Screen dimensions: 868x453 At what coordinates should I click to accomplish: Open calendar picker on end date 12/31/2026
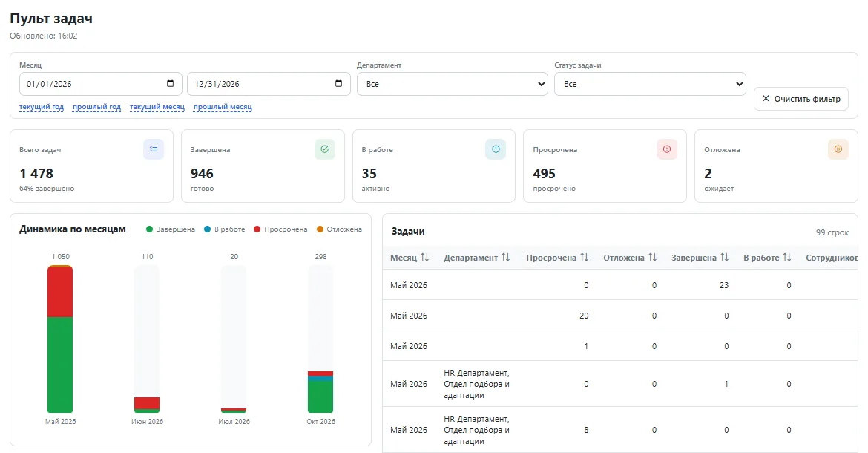tap(338, 84)
